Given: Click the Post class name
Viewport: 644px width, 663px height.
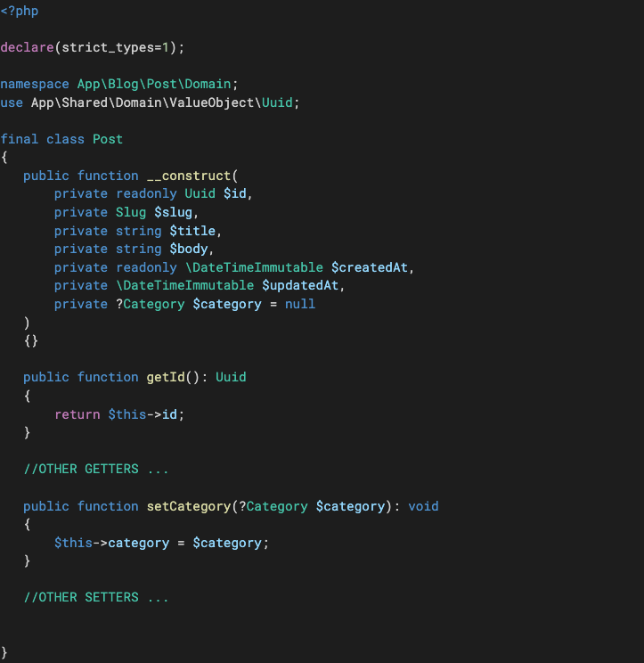Looking at the screenshot, I should 108,139.
